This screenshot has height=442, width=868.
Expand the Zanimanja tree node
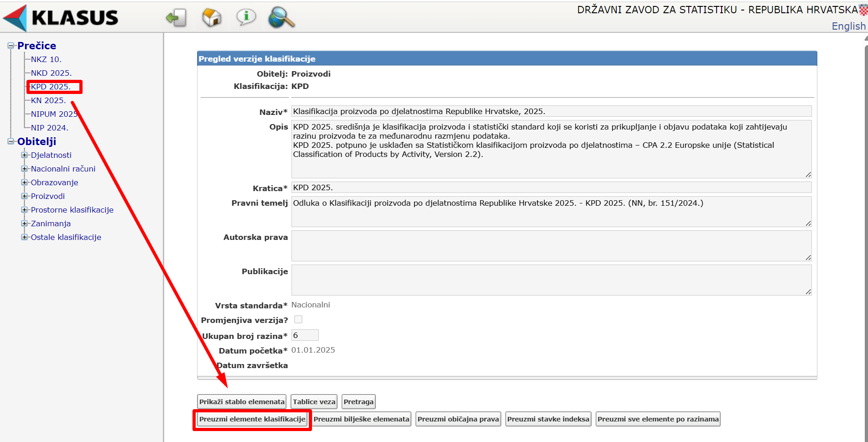point(25,224)
